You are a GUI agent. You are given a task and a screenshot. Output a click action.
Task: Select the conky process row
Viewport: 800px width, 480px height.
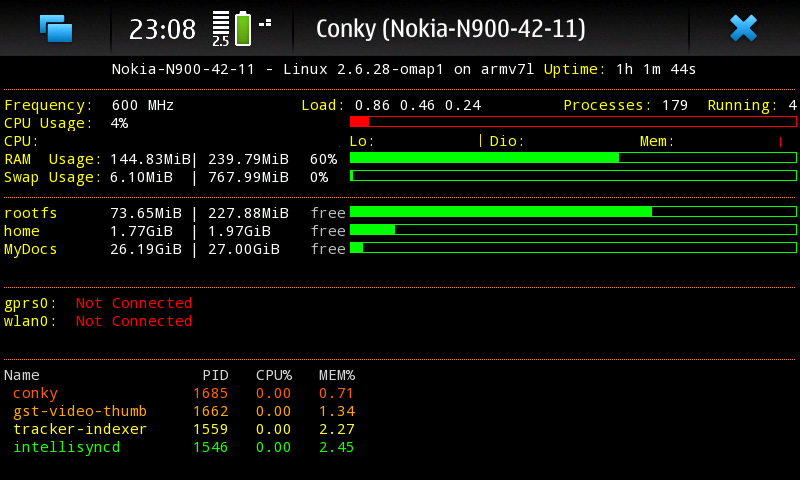tap(183, 393)
